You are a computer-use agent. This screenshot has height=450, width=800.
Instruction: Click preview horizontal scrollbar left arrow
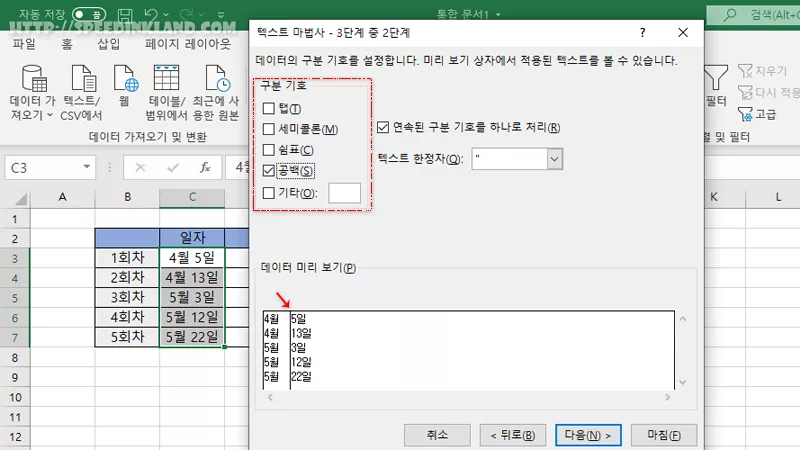pyautogui.click(x=270, y=397)
